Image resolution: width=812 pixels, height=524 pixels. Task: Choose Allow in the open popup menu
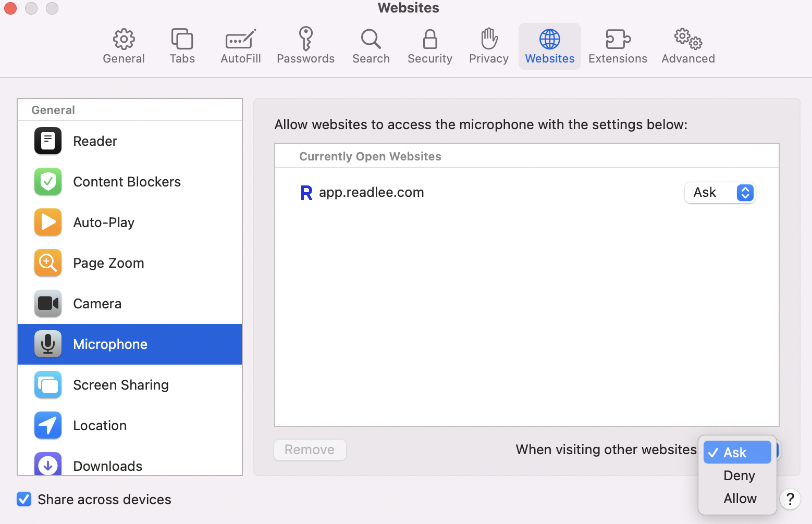click(x=737, y=498)
